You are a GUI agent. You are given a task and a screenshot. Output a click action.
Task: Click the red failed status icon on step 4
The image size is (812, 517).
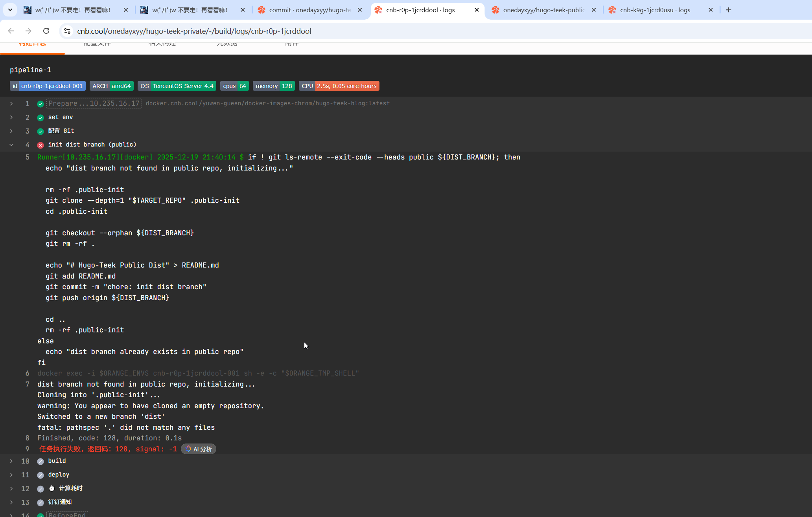(x=41, y=145)
